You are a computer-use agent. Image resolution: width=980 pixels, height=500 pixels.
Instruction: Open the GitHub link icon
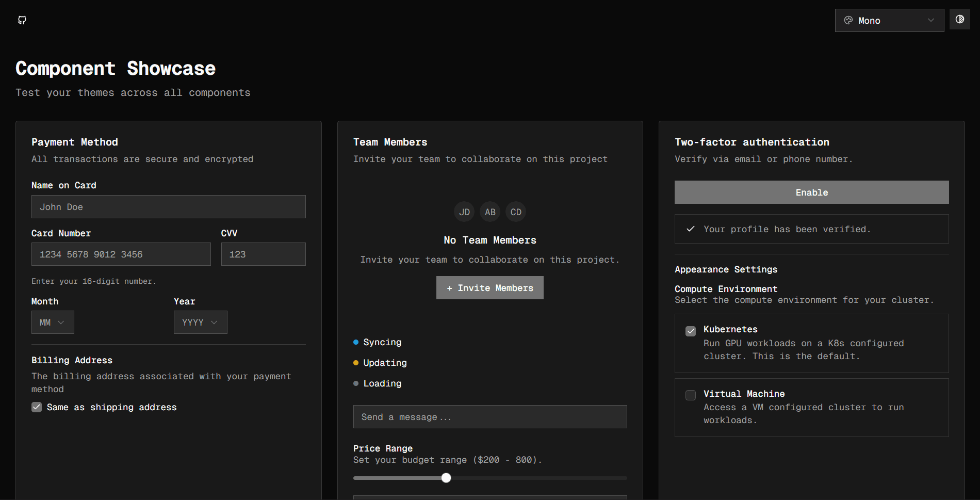click(x=22, y=20)
